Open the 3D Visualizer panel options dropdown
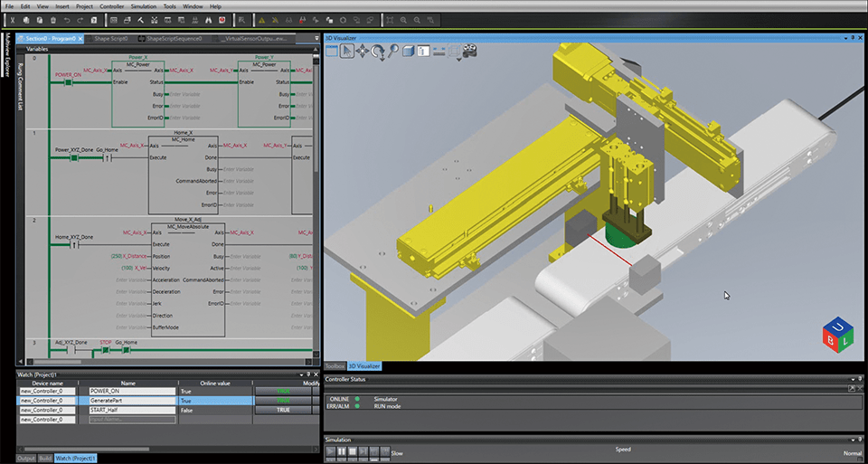 pyautogui.click(x=846, y=38)
